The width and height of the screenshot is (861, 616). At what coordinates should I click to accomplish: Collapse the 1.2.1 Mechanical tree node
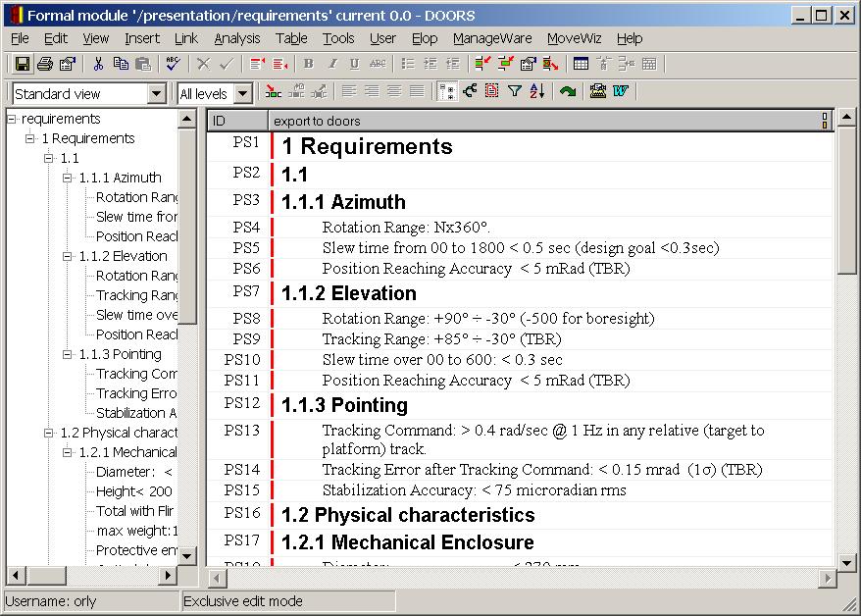tap(67, 453)
